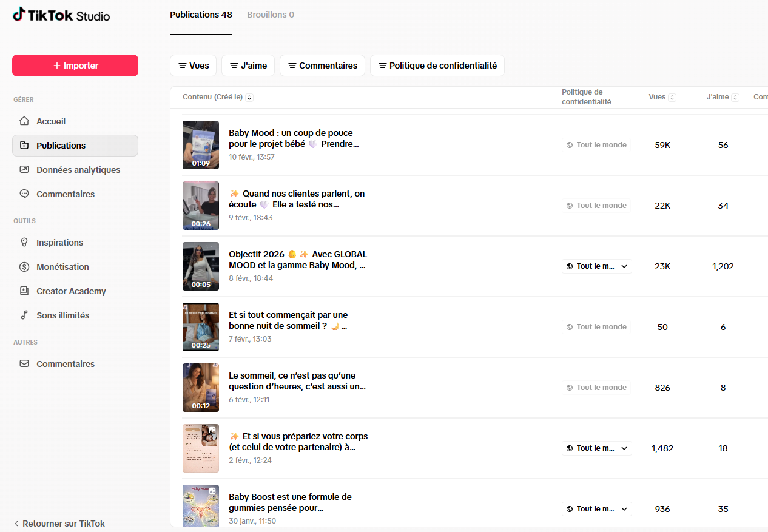The height and width of the screenshot is (532, 768).
Task: Switch to the Brouillons 0 tab
Action: coord(271,15)
